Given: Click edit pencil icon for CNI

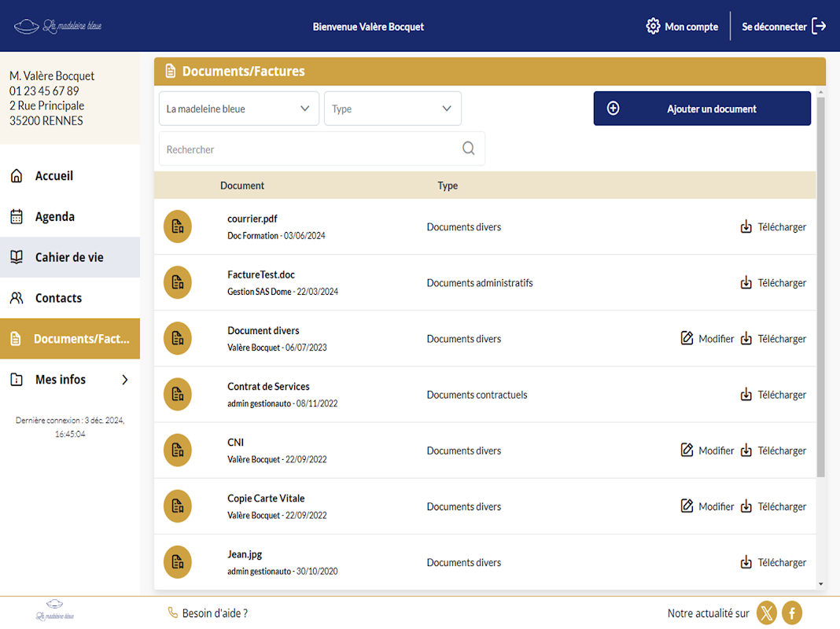Looking at the screenshot, I should click(x=687, y=451).
